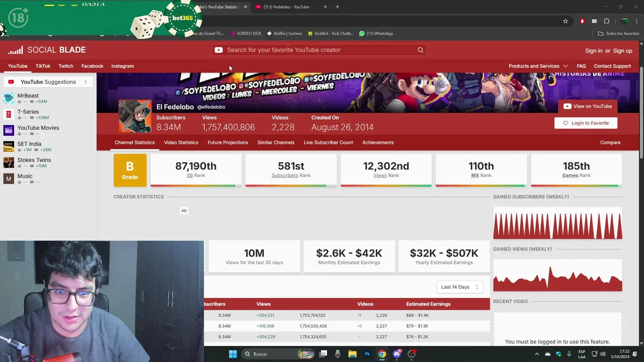Click the El Fedelobo profile picture

pyautogui.click(x=135, y=116)
